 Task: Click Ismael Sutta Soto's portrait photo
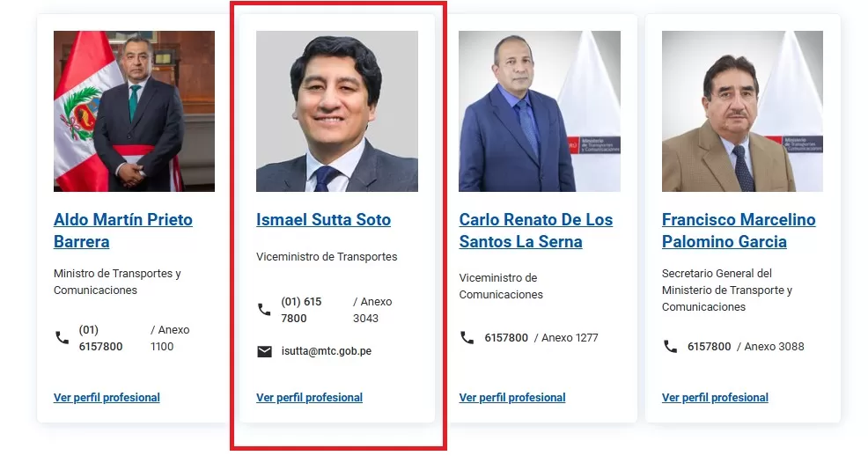(337, 111)
